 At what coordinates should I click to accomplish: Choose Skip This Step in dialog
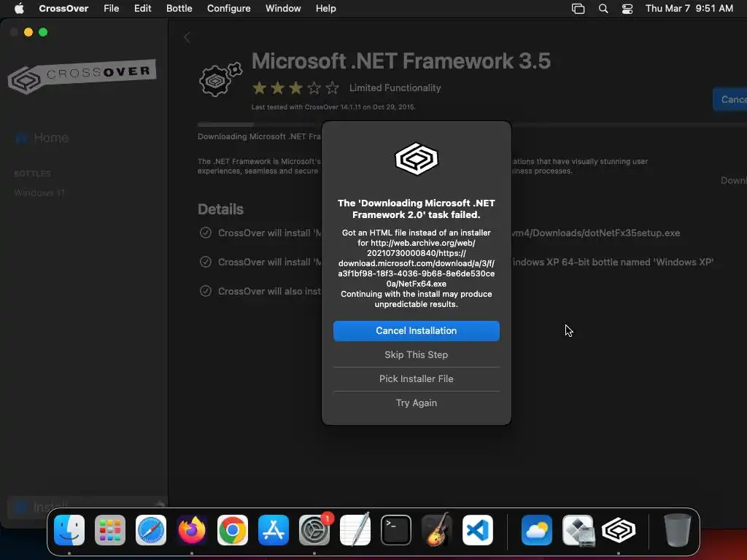click(416, 355)
